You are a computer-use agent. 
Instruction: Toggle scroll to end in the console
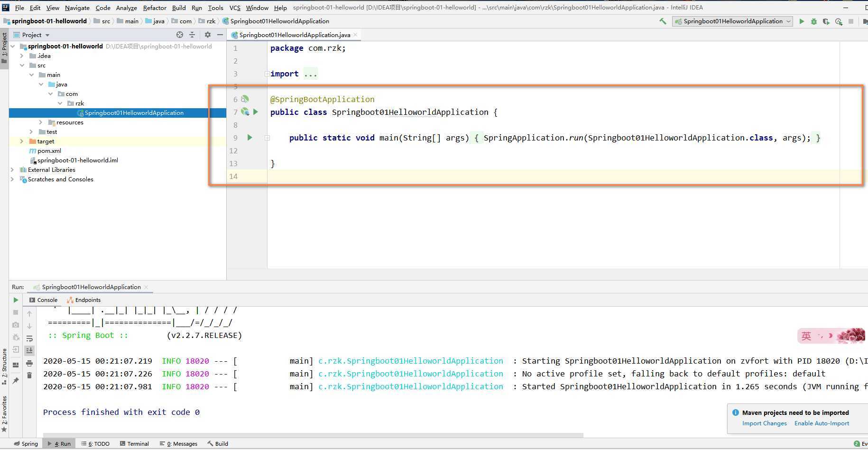[x=29, y=350]
